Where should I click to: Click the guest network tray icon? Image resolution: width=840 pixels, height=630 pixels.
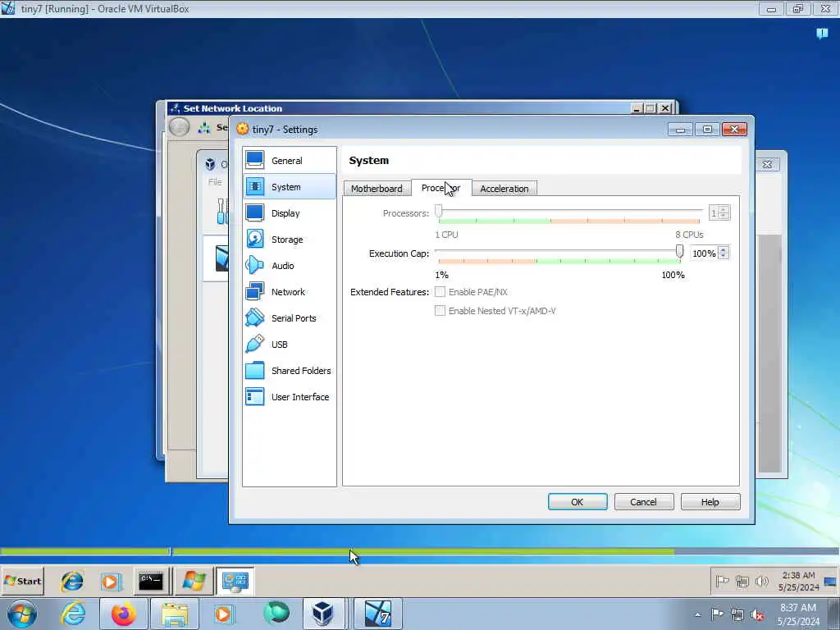click(742, 582)
